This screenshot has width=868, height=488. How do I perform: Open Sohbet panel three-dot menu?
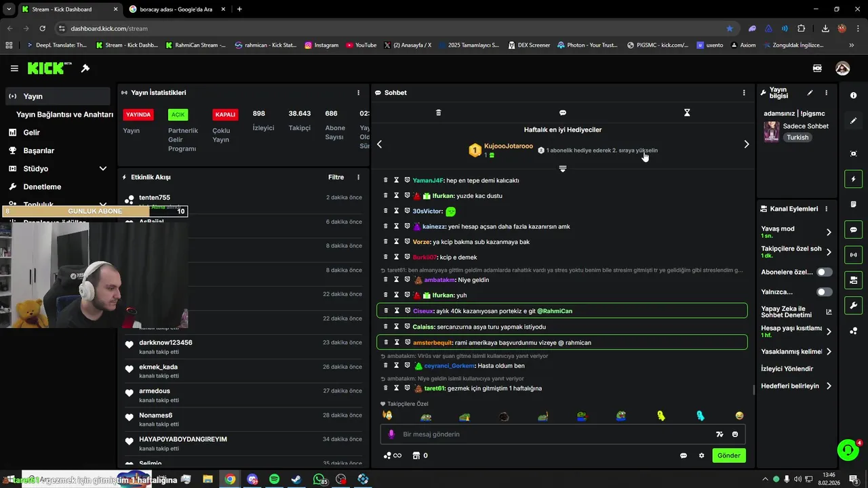coord(744,93)
